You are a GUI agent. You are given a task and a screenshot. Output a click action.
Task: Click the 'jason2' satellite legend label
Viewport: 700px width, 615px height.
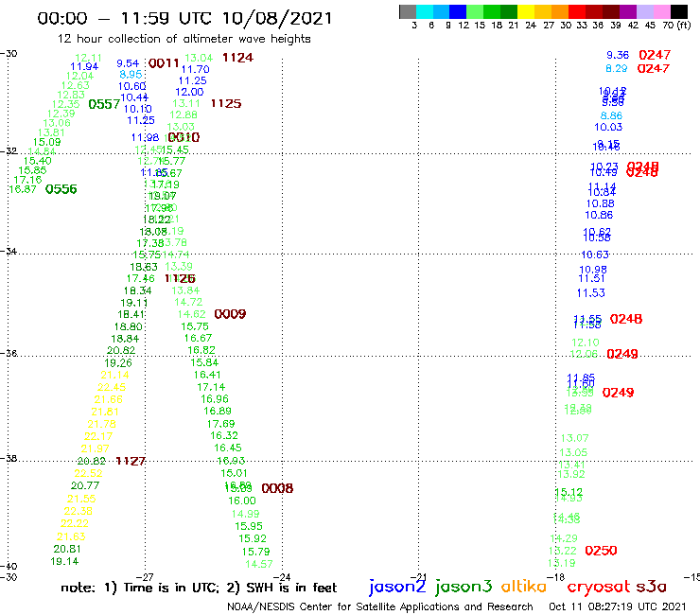397,587
